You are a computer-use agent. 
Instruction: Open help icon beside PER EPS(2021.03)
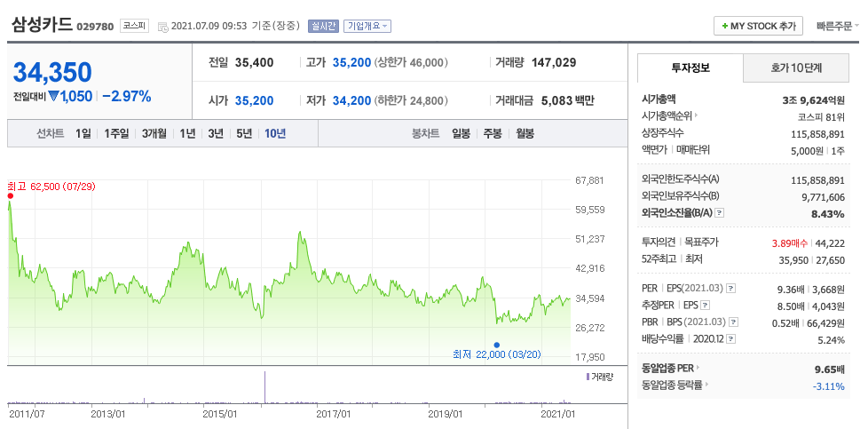[x=730, y=288]
